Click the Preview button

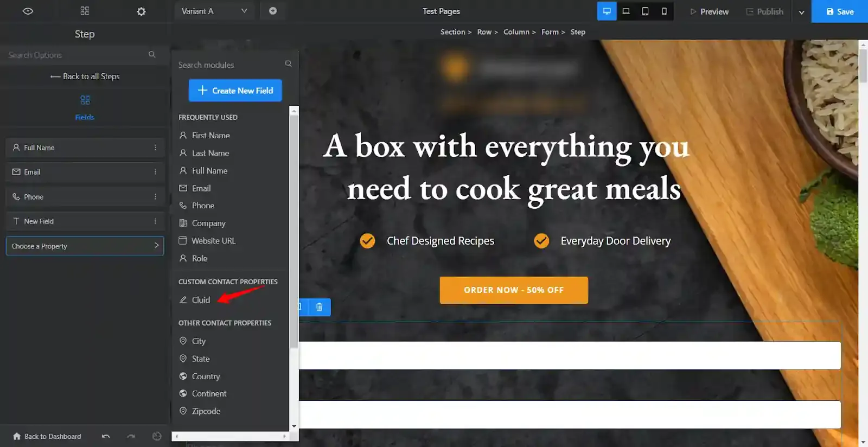pyautogui.click(x=709, y=11)
